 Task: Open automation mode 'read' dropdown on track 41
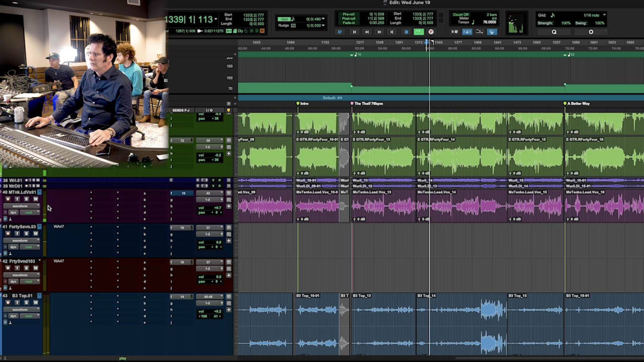point(30,247)
